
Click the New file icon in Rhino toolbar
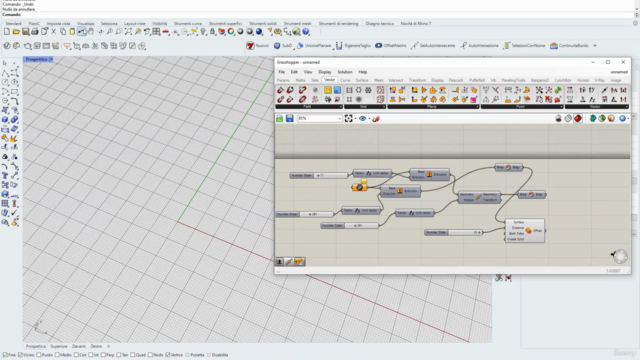(7, 31)
